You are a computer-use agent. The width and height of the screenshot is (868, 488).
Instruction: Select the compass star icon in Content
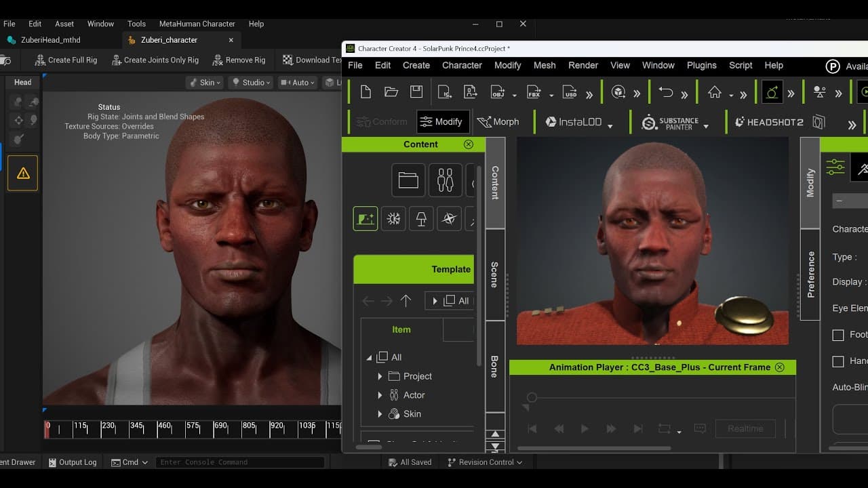click(449, 219)
